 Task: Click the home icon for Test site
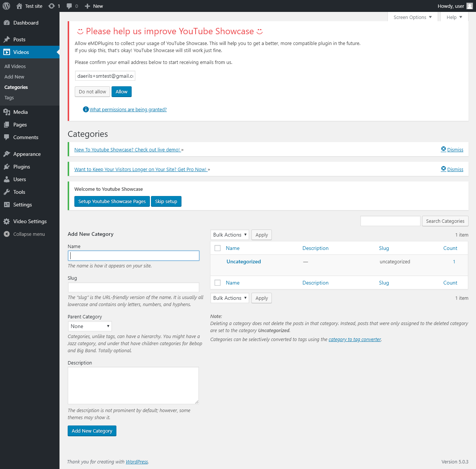pyautogui.click(x=19, y=6)
